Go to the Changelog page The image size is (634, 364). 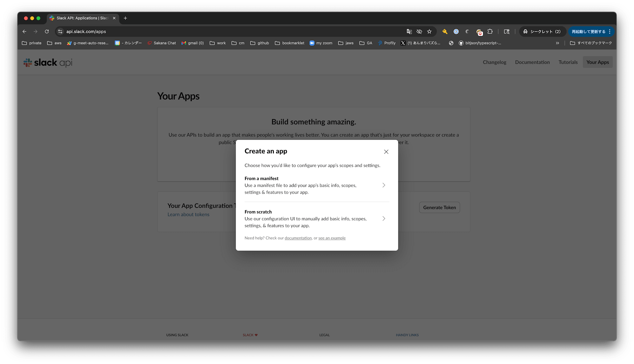[x=495, y=62]
